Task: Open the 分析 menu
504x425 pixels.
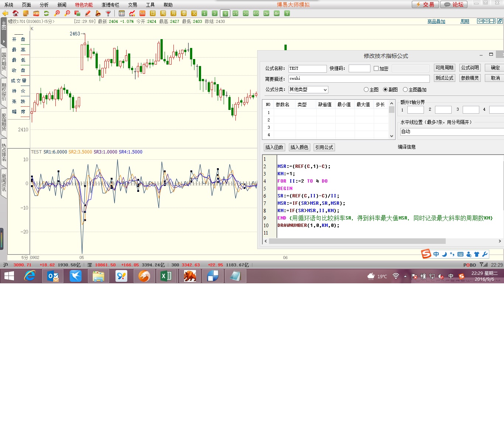Action: tap(44, 5)
